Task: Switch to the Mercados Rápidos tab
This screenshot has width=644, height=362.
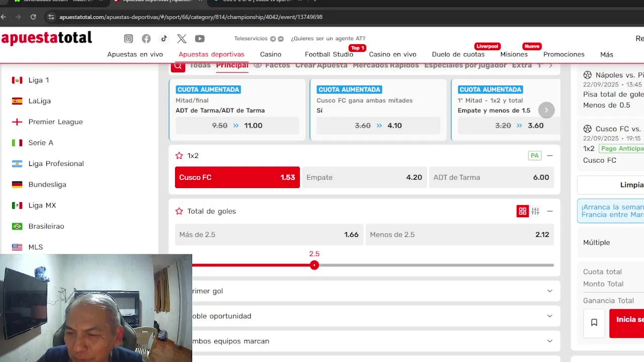Action: point(386,66)
